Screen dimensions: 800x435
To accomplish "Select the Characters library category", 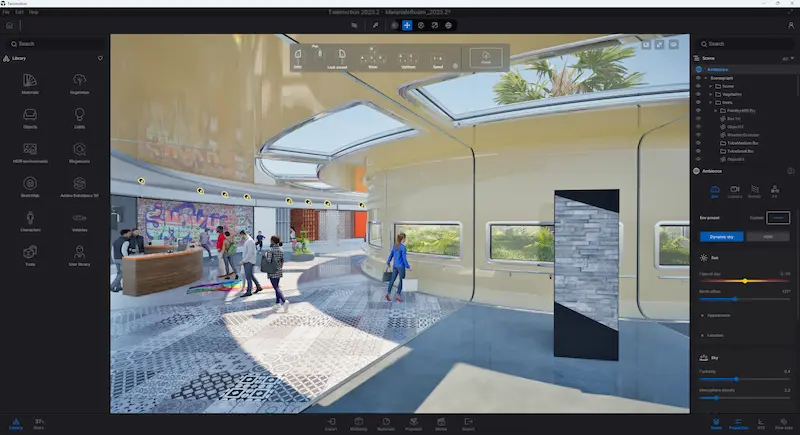I will coord(30,222).
